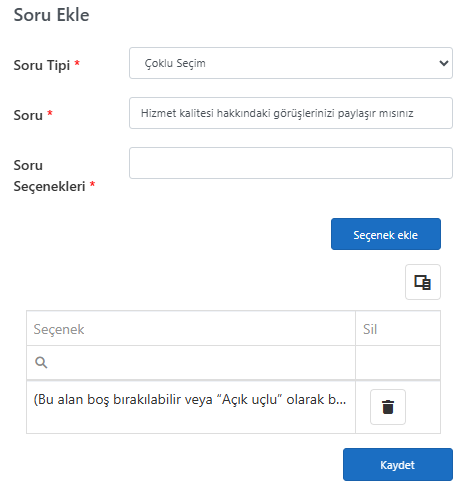
Task: Click the Sil column header
Action: [x=398, y=329]
